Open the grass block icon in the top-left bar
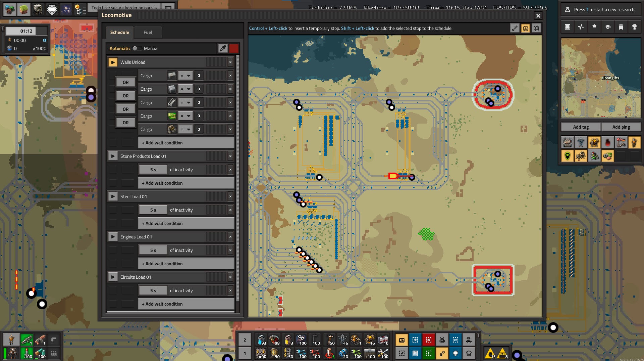The image size is (644, 361). pos(23,9)
